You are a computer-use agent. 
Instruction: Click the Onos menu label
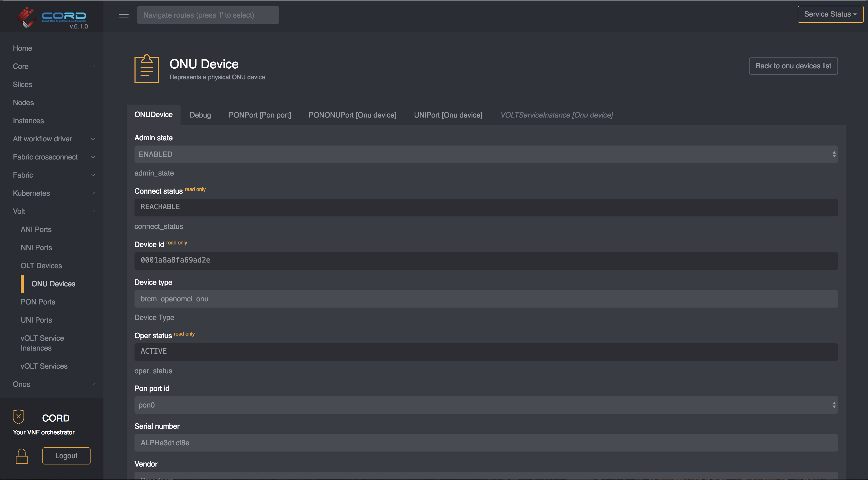(x=21, y=384)
